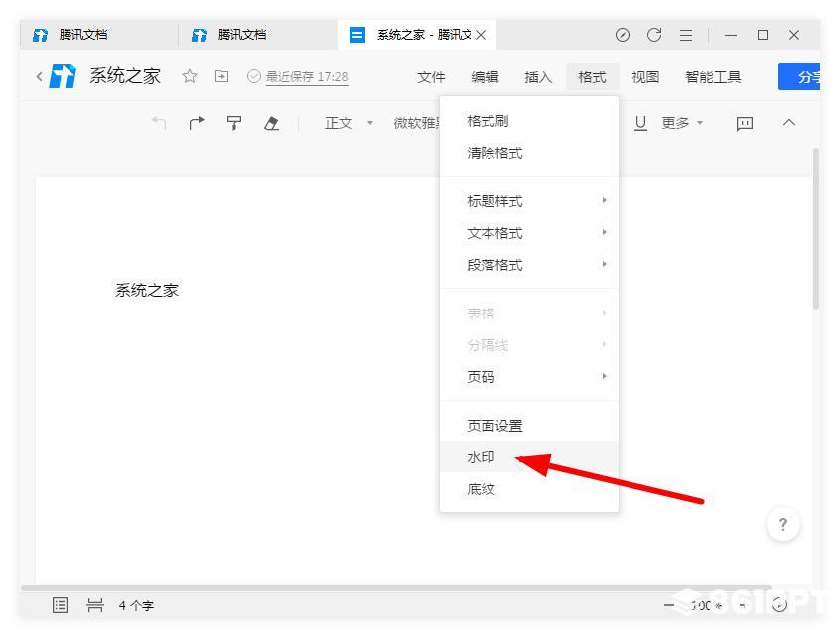Click the 最近保存 17:28 link
Image resolution: width=840 pixels, height=636 pixels.
coord(307,77)
